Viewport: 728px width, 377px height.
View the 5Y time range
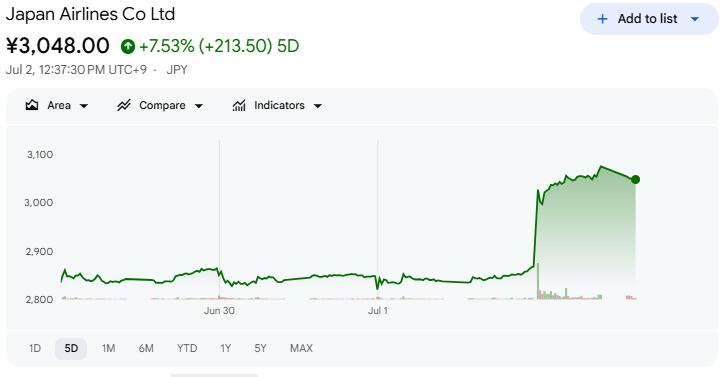pos(260,348)
